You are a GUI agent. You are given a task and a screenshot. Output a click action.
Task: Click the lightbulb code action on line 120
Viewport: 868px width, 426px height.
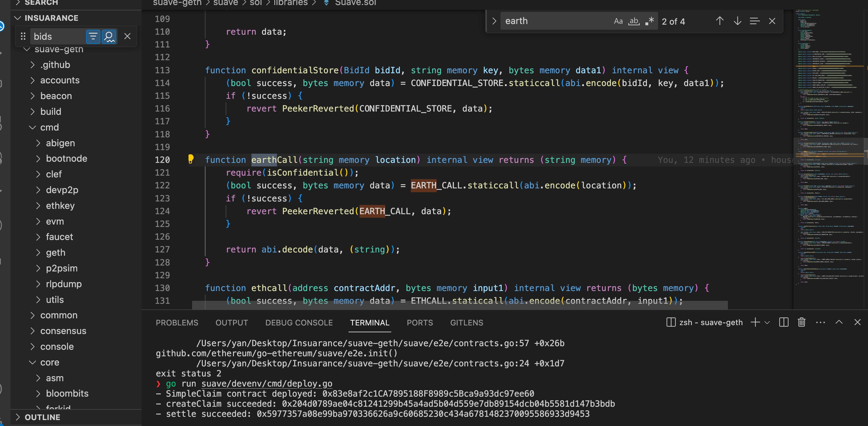point(191,159)
